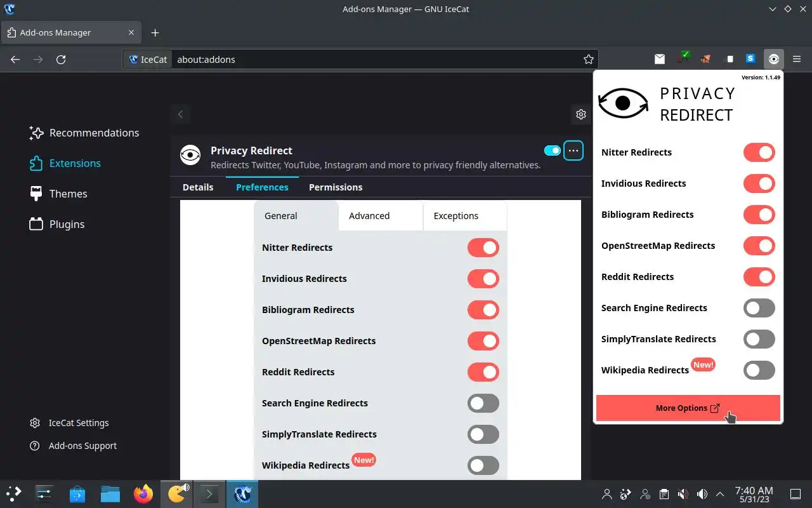Click the More Options button in popup
Screen dimensions: 812x508
[688, 408]
